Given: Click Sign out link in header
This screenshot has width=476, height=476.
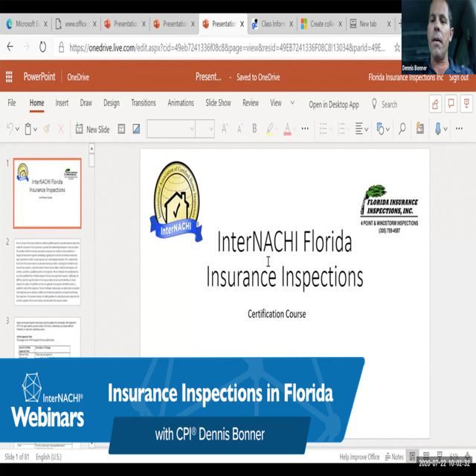Looking at the screenshot, I should click(x=458, y=77).
